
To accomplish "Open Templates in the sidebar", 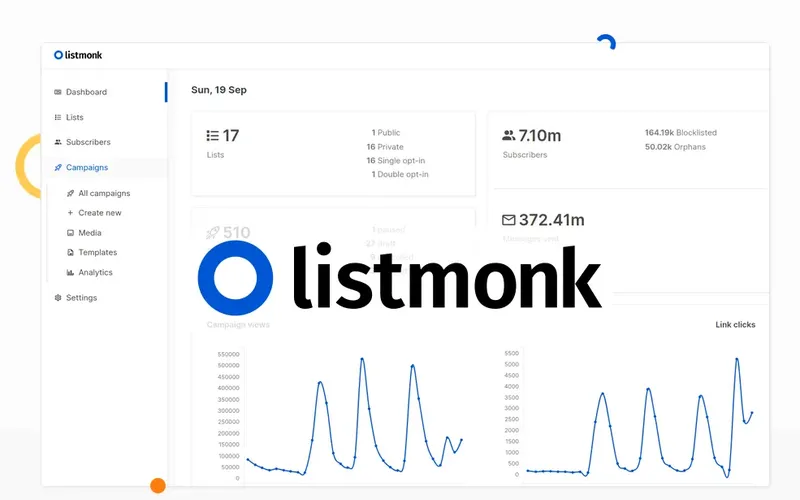I will point(97,252).
